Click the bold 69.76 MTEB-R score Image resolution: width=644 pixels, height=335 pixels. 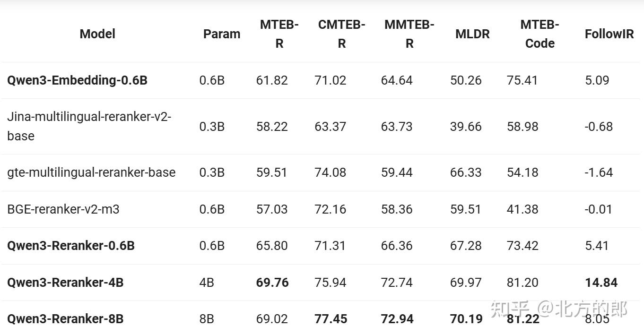pos(272,283)
